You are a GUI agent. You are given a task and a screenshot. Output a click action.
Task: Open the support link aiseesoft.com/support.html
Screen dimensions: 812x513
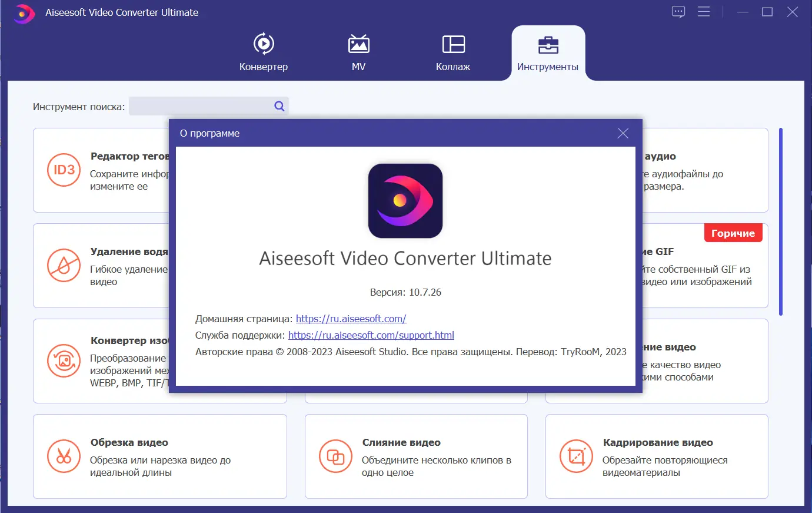coord(371,335)
